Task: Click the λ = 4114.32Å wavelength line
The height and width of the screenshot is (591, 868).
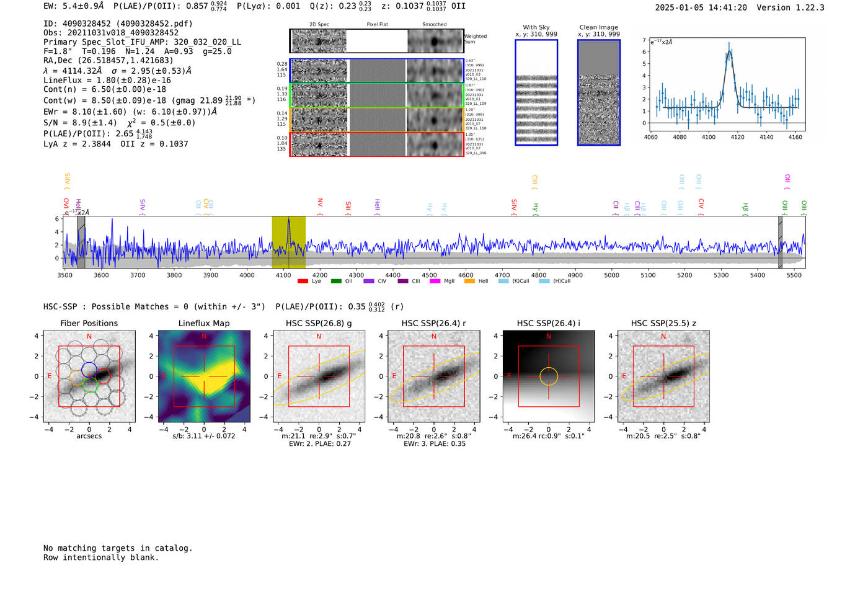Action: 117,71
